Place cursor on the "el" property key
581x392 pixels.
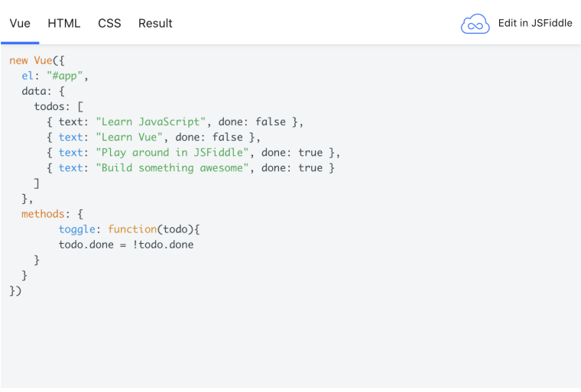pyautogui.click(x=28, y=76)
